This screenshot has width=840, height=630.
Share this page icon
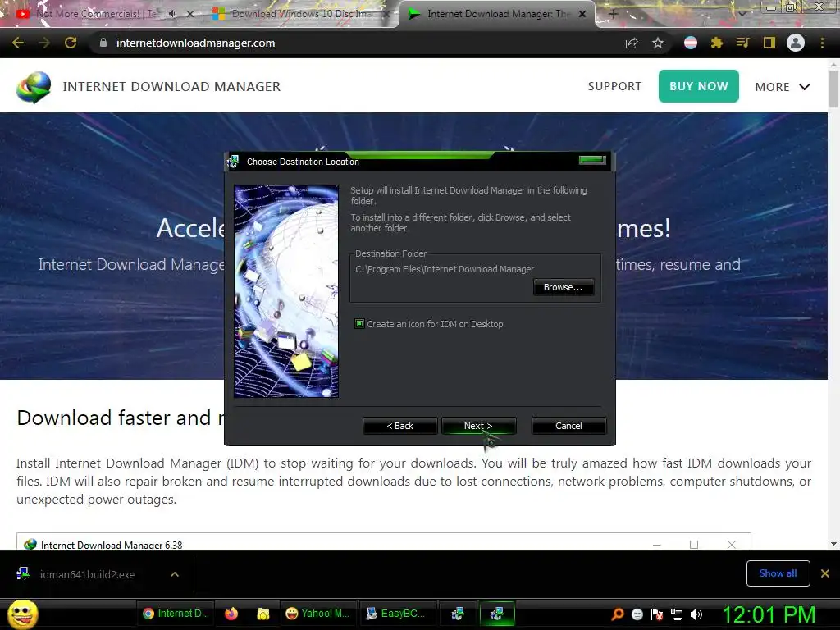[x=632, y=43]
